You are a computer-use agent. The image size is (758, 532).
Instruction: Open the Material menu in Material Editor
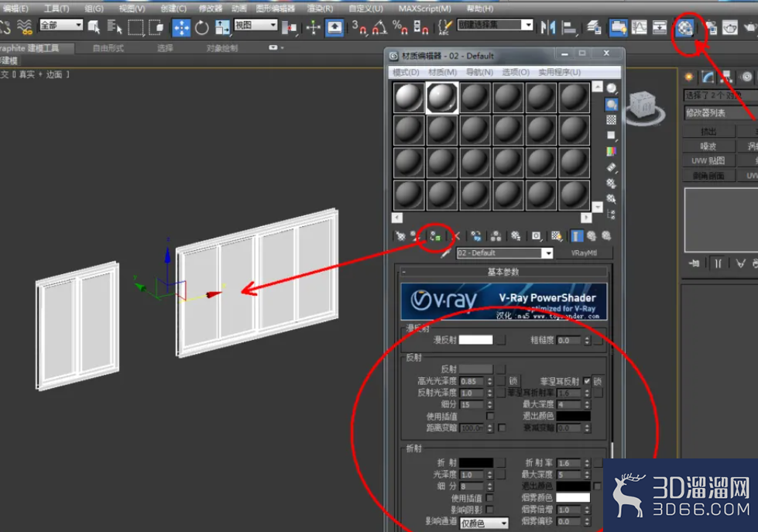click(x=442, y=72)
